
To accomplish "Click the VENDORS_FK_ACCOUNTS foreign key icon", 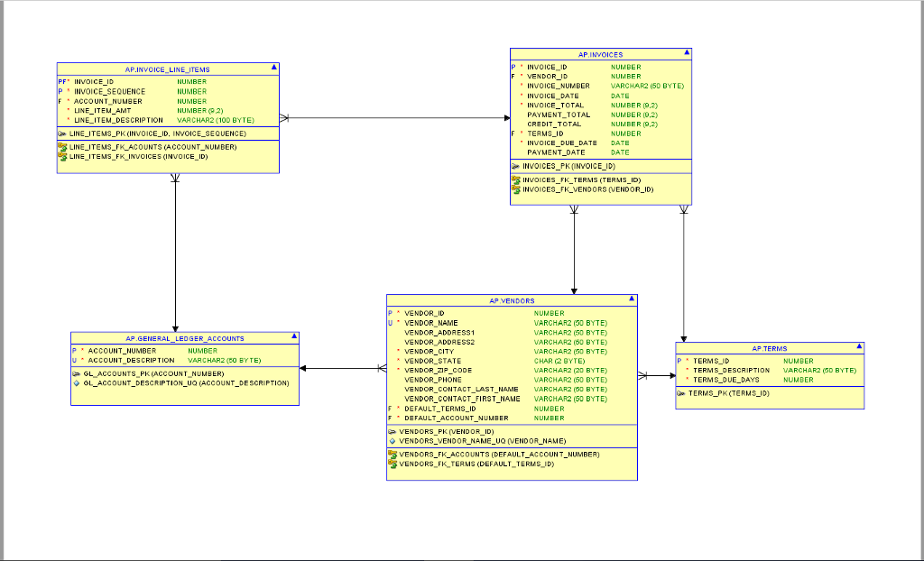I will click(x=393, y=454).
